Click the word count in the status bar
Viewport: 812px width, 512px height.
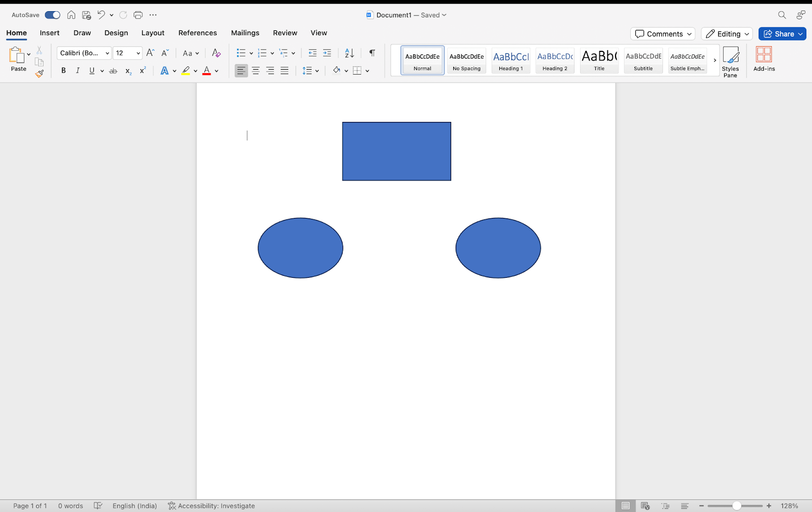point(71,505)
